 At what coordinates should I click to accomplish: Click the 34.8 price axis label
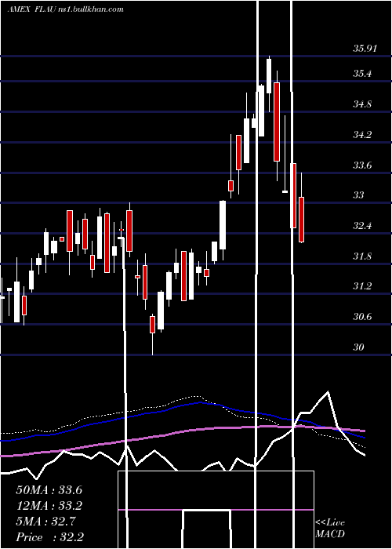362,104
